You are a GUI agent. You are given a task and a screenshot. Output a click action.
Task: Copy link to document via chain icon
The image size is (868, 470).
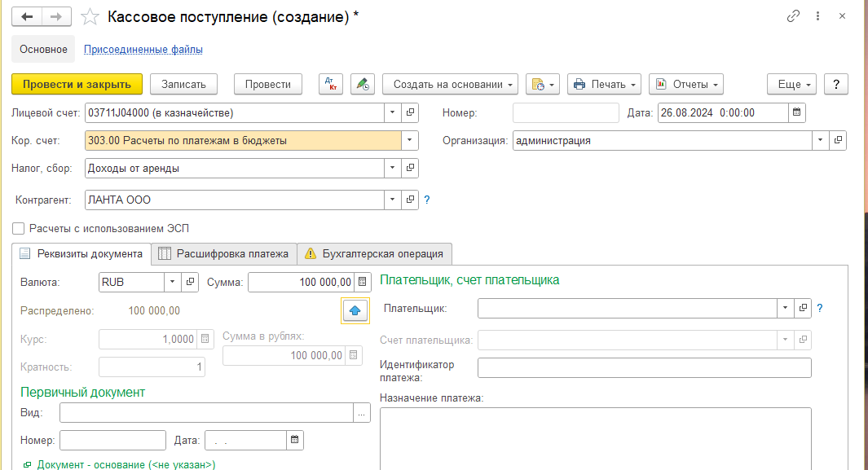point(793,16)
